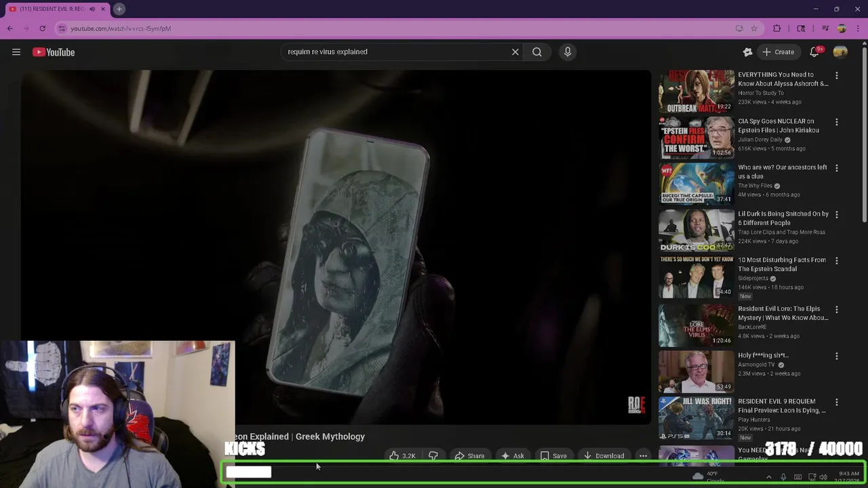The image size is (868, 488).
Task: Dislike the video
Action: (433, 456)
